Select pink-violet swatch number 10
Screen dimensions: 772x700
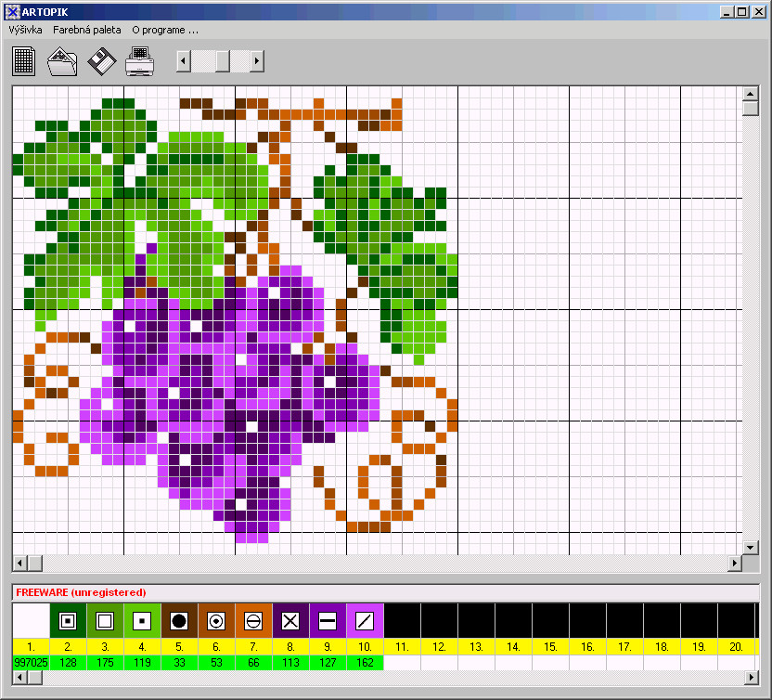point(365,621)
